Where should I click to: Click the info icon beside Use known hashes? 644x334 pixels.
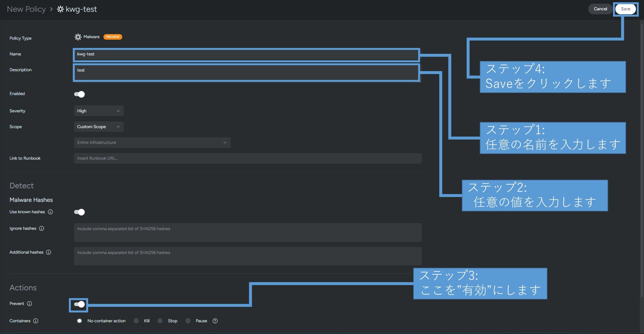coord(50,212)
